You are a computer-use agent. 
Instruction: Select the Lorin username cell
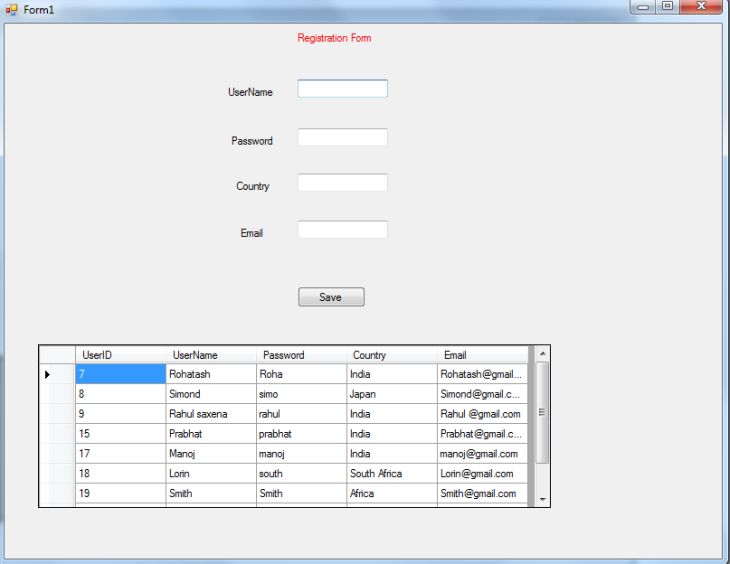coord(211,473)
